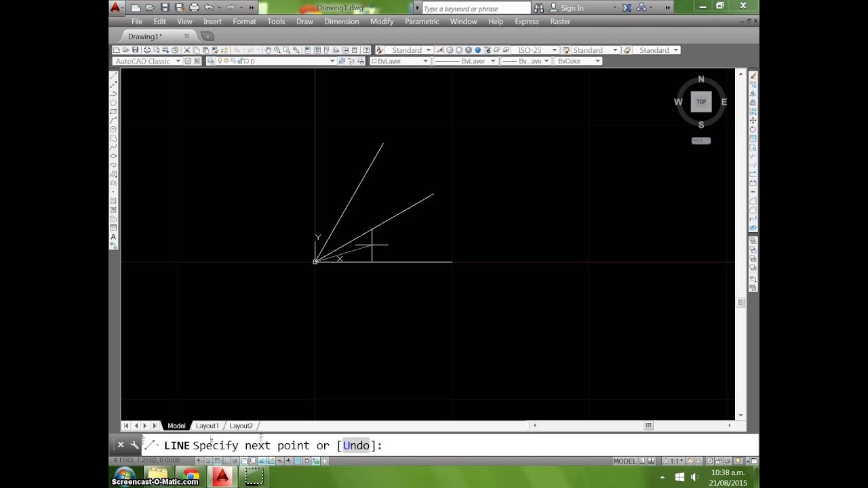Open Layer Properties Manager icon
Image resolution: width=868 pixels, height=488 pixels.
[x=211, y=61]
